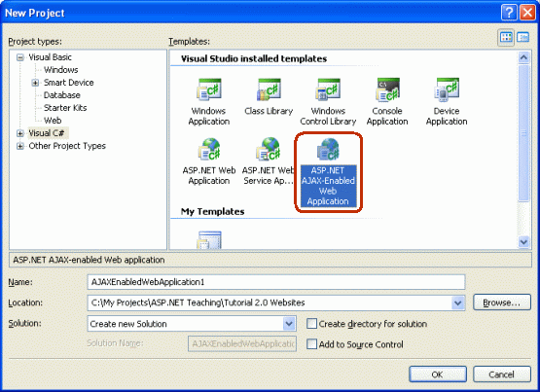Select Other Project Types item
Image resolution: width=540 pixels, height=392 pixels.
click(67, 146)
